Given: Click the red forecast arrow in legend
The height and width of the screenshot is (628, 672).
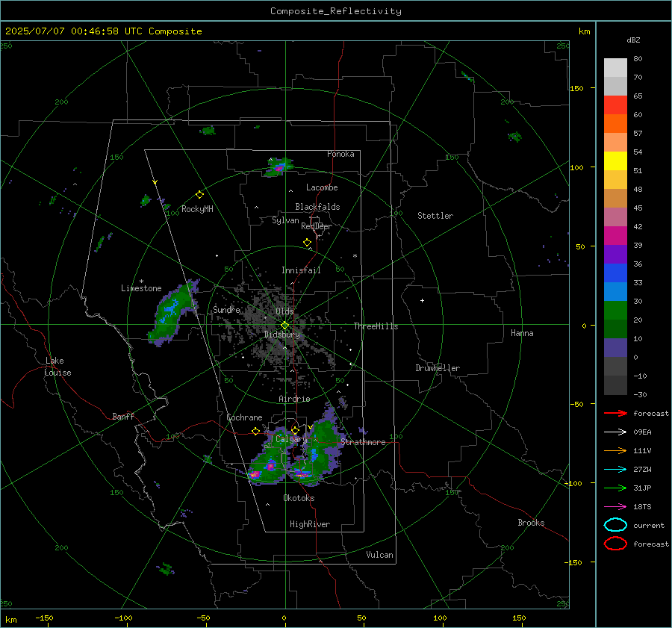Looking at the screenshot, I should pos(615,413).
